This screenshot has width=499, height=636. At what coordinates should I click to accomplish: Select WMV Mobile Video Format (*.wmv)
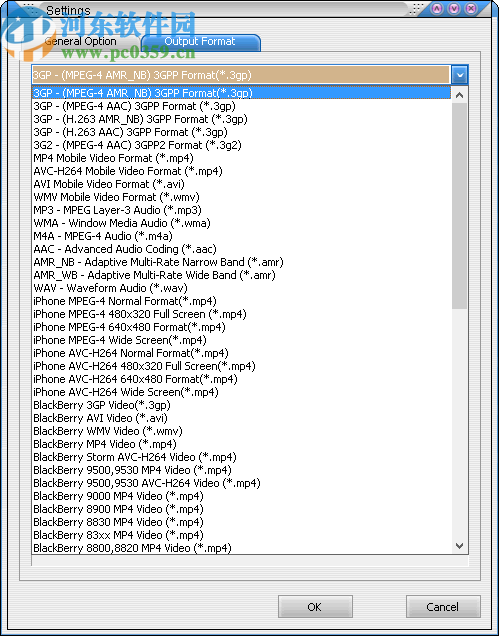(x=241, y=197)
